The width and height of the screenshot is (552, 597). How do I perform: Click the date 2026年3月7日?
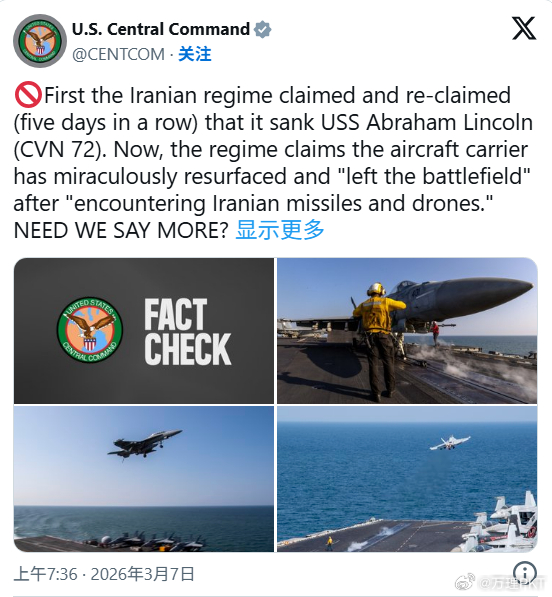tap(143, 574)
